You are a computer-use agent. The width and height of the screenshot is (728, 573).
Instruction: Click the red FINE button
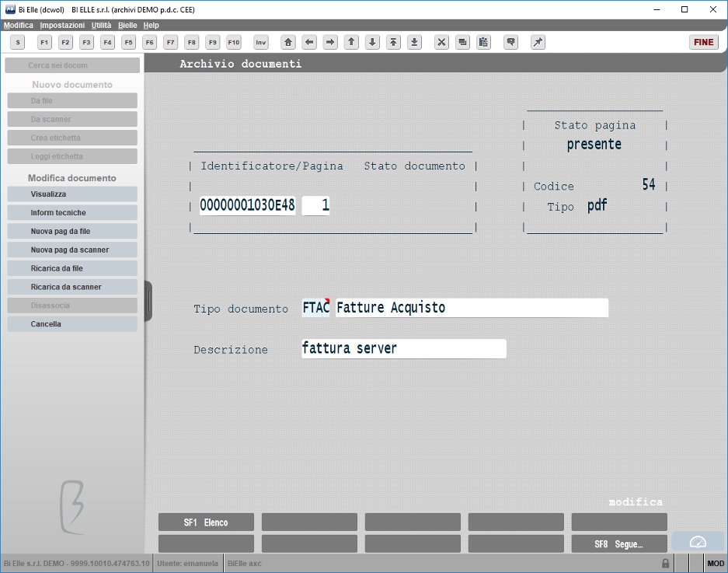coord(703,42)
